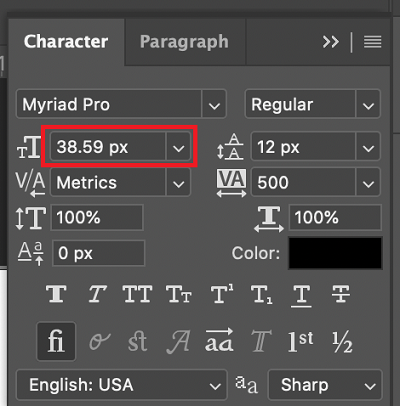Click the Color: label
The height and width of the screenshot is (406, 400).
tap(256, 253)
